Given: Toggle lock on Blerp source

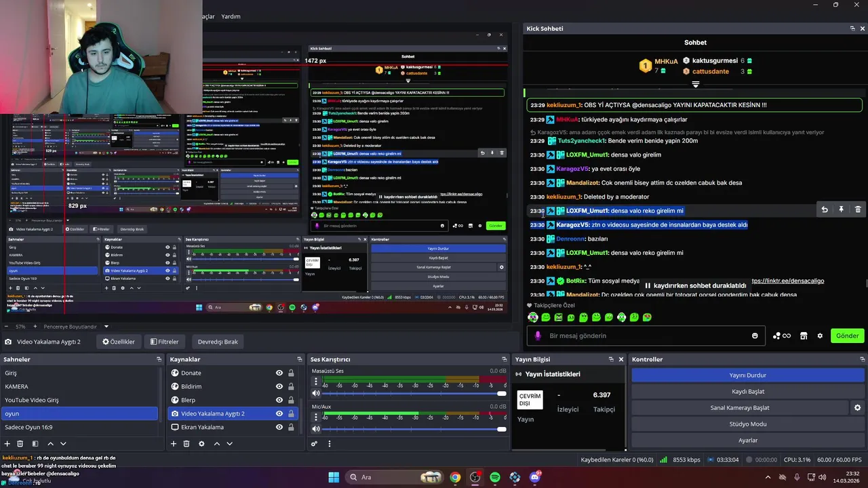Looking at the screenshot, I should click(291, 400).
